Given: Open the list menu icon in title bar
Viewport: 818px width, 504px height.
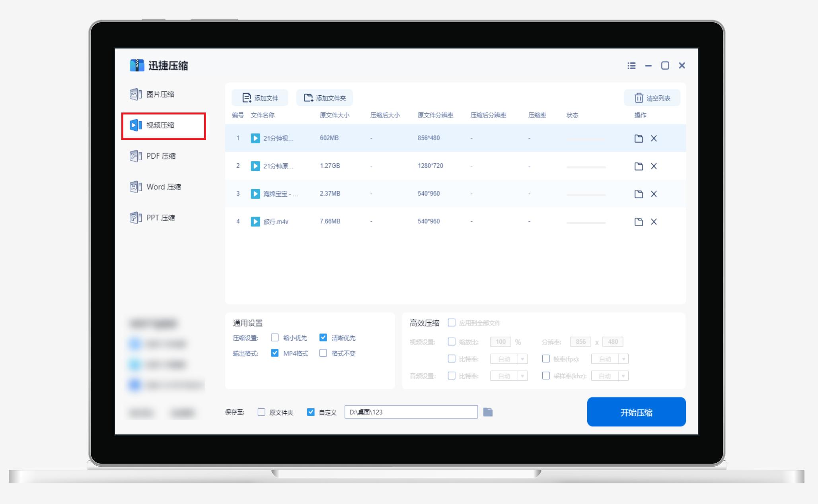Looking at the screenshot, I should coord(631,66).
